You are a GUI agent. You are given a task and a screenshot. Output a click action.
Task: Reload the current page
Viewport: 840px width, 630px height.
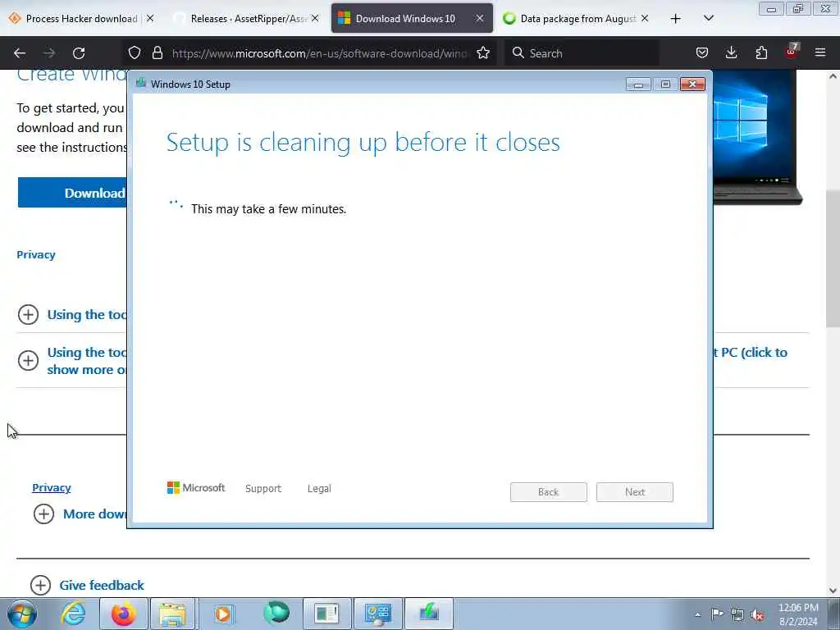pyautogui.click(x=79, y=53)
